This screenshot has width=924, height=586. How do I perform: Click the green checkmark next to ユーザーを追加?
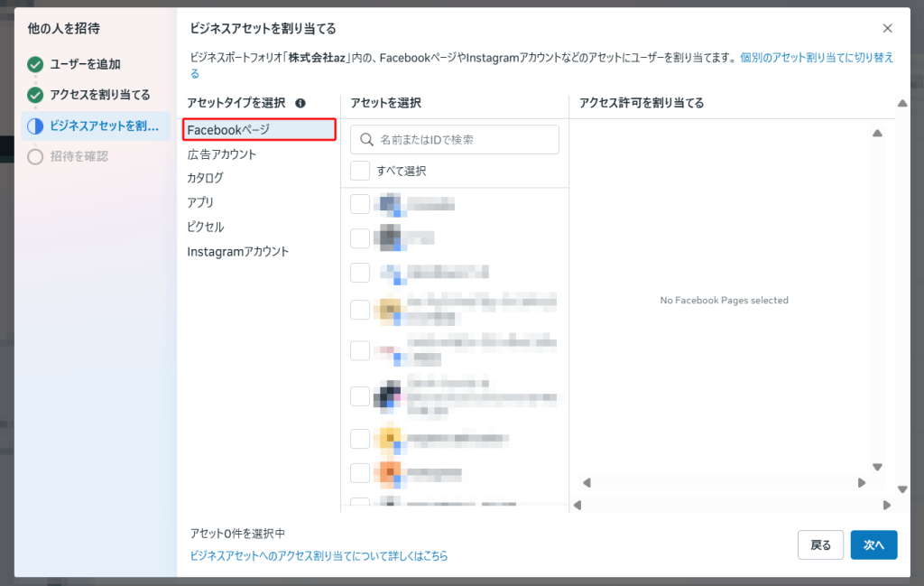click(35, 64)
